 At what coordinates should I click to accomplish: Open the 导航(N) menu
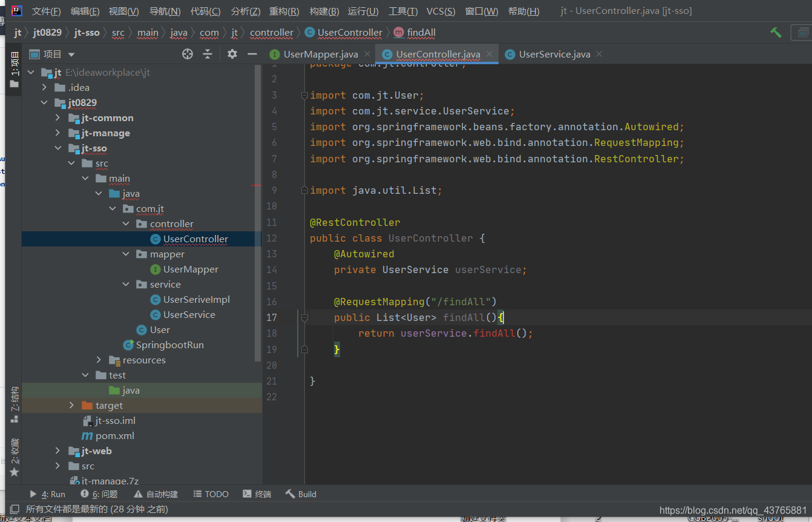(165, 11)
